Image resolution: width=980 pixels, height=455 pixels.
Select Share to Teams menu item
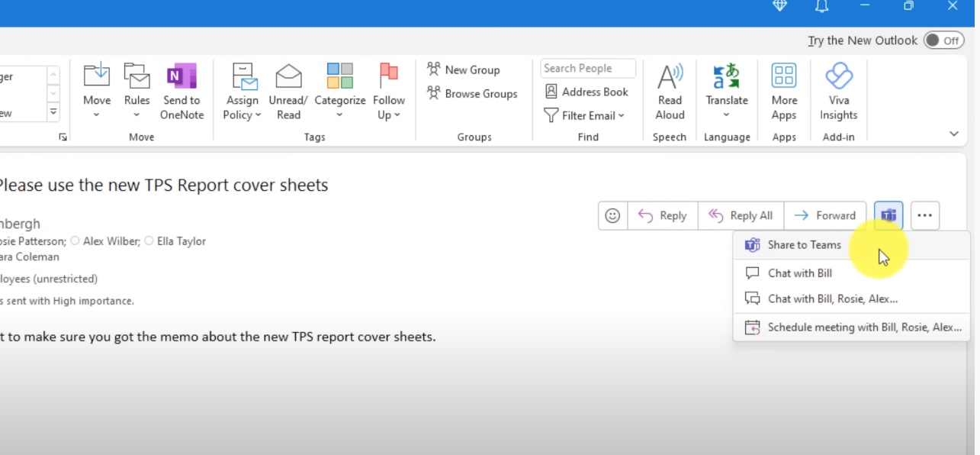[x=804, y=245]
